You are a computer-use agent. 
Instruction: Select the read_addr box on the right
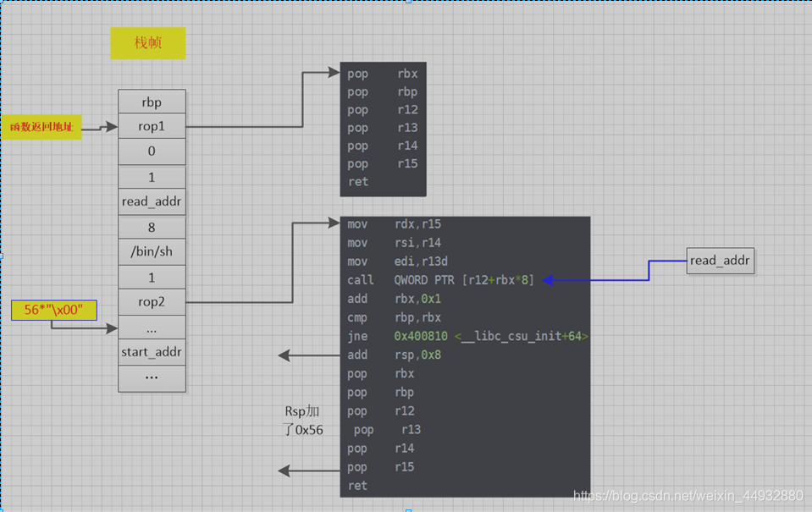[x=720, y=261]
